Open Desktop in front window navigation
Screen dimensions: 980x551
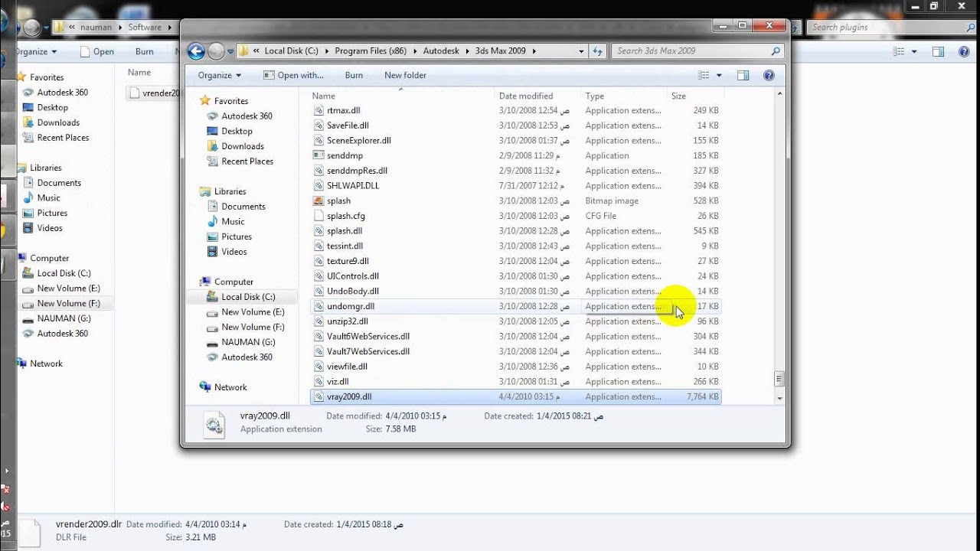[237, 131]
